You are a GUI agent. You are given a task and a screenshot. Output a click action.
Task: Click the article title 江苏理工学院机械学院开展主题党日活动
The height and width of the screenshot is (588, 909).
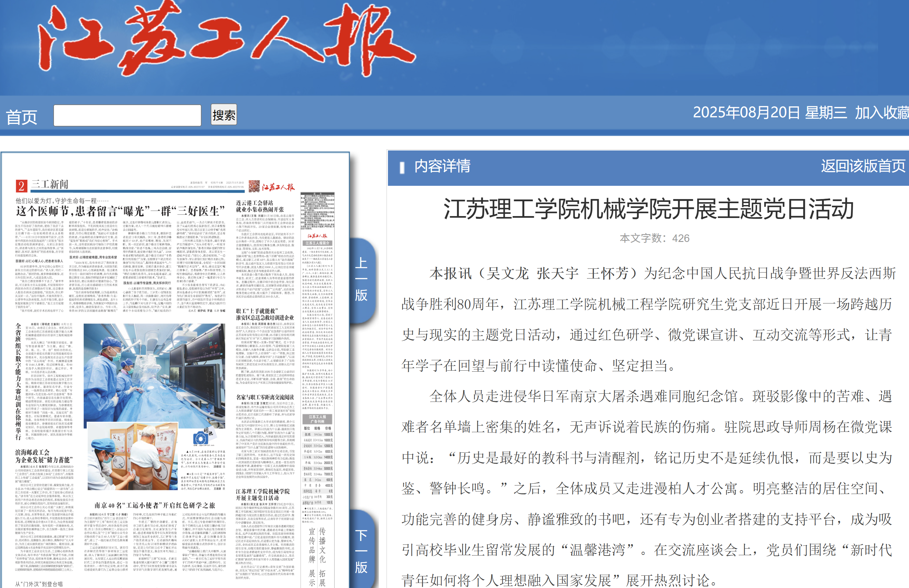click(648, 209)
